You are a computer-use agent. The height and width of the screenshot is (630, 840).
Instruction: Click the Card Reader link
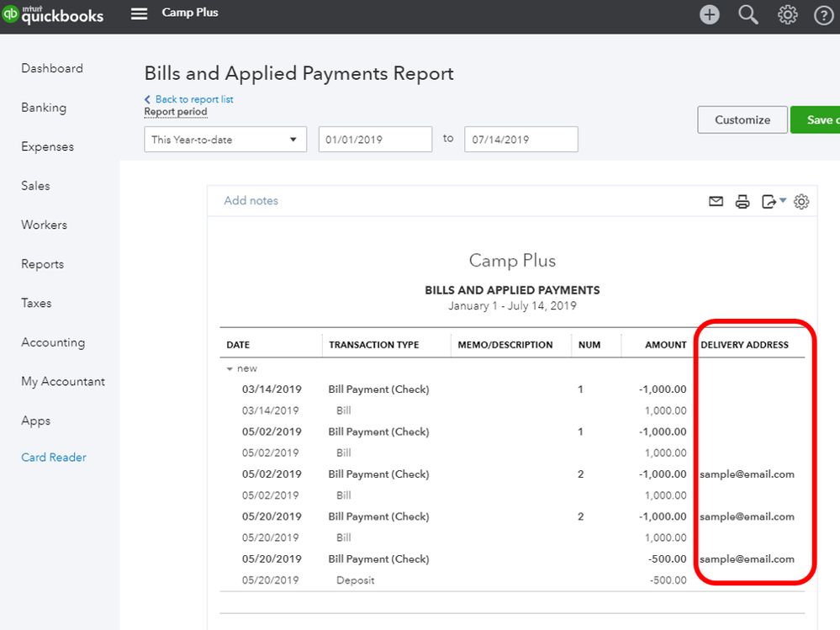point(54,458)
